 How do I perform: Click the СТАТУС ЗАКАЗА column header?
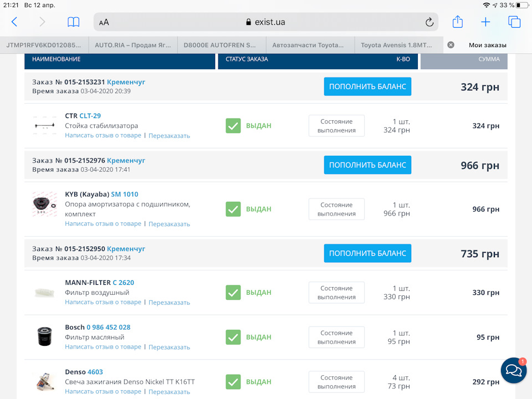click(247, 59)
